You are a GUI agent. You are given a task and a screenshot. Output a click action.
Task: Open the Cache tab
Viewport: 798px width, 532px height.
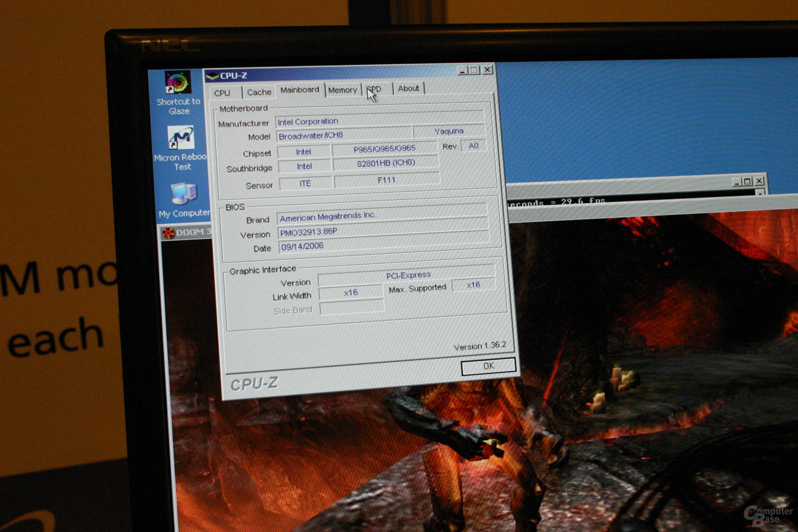(259, 92)
